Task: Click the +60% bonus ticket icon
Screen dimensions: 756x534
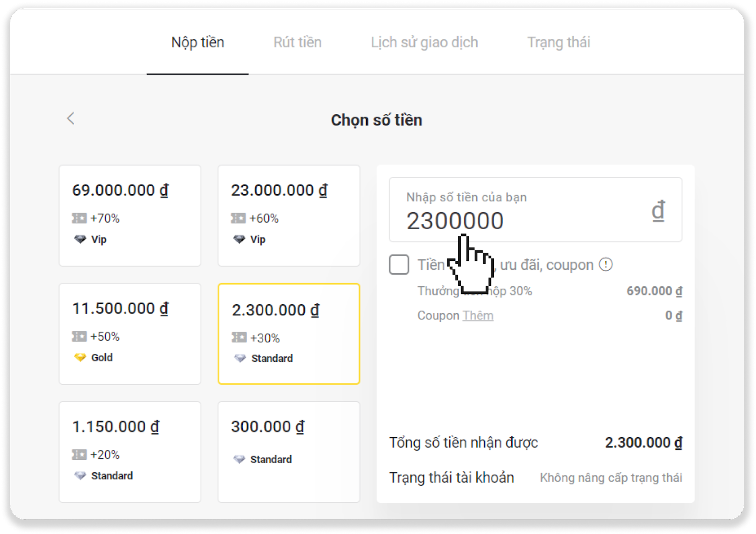Action: point(238,218)
